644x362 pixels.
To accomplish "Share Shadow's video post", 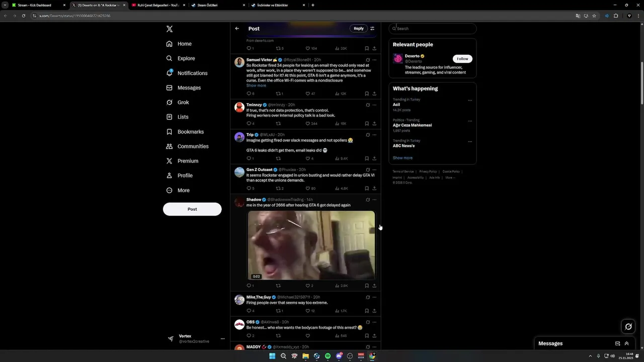I will [374, 286].
